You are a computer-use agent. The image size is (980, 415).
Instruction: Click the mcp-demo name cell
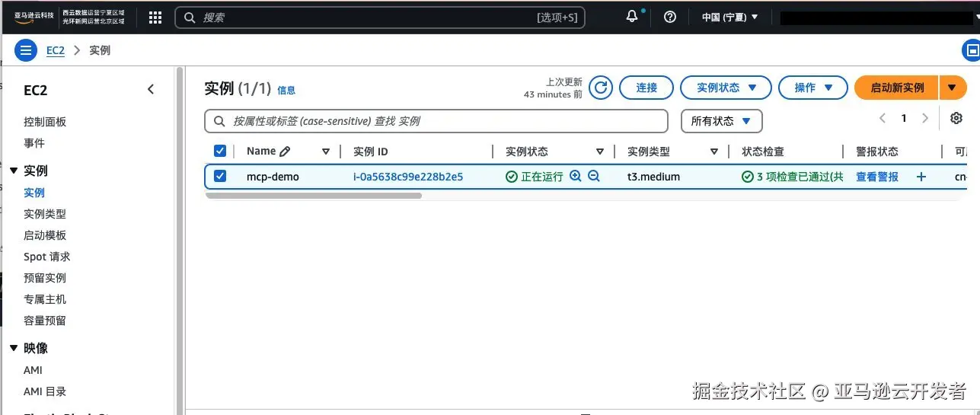[273, 177]
